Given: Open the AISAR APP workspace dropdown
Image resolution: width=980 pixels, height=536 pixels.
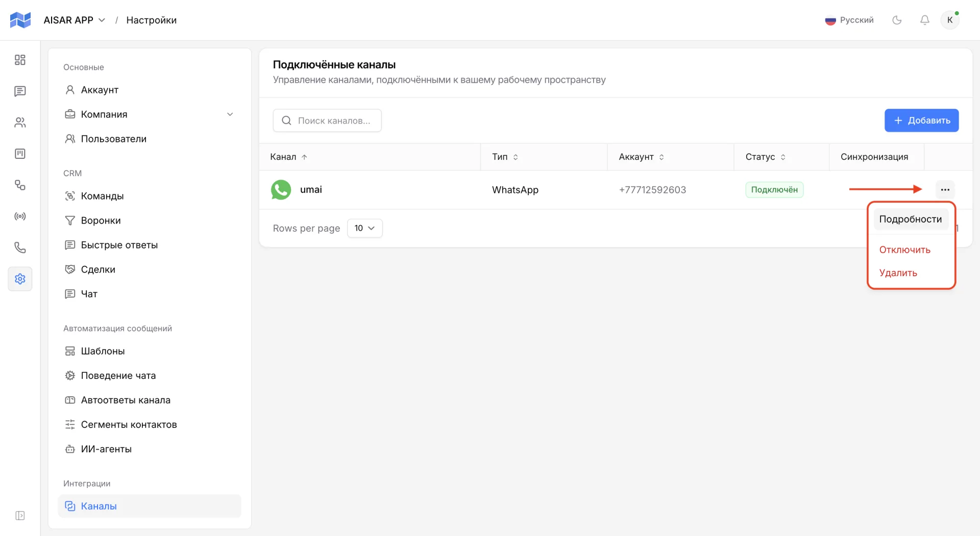Looking at the screenshot, I should pos(75,20).
